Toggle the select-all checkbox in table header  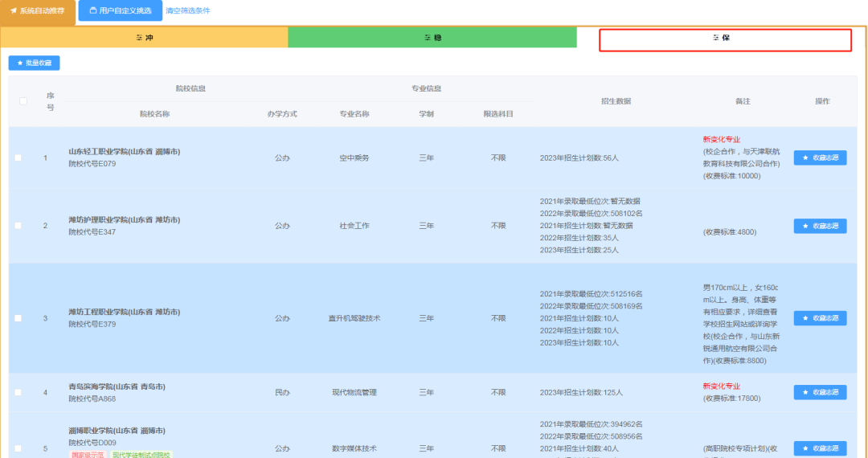click(x=23, y=101)
